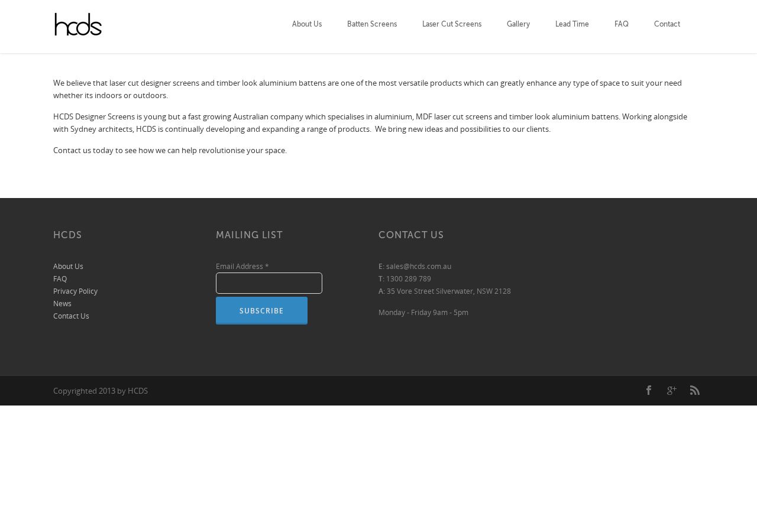Click phone number 1300 289 789
This screenshot has height=532, width=757.
click(409, 279)
